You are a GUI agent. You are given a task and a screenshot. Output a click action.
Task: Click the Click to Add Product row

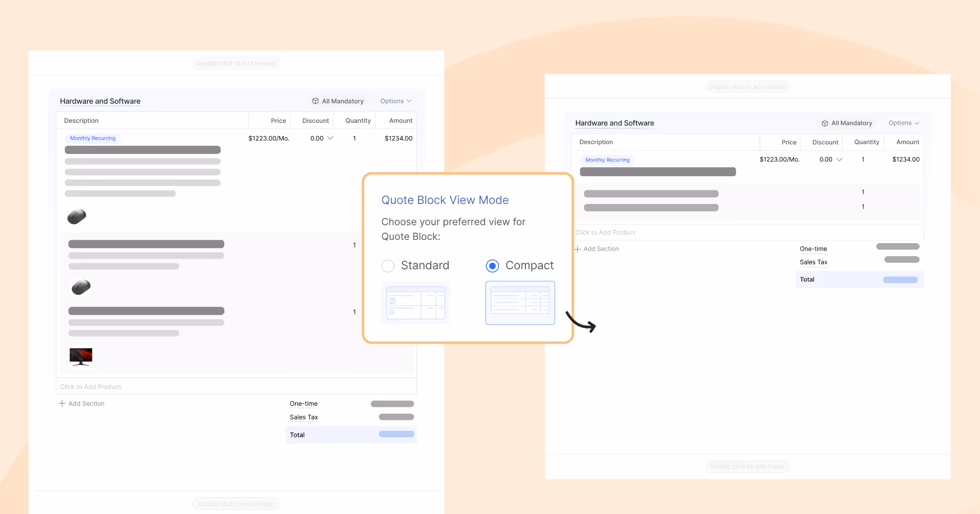90,386
